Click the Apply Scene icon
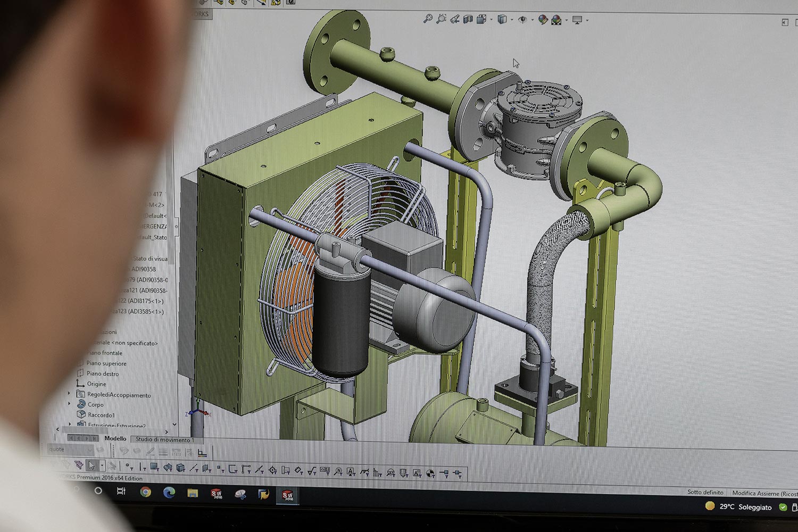 (x=556, y=20)
